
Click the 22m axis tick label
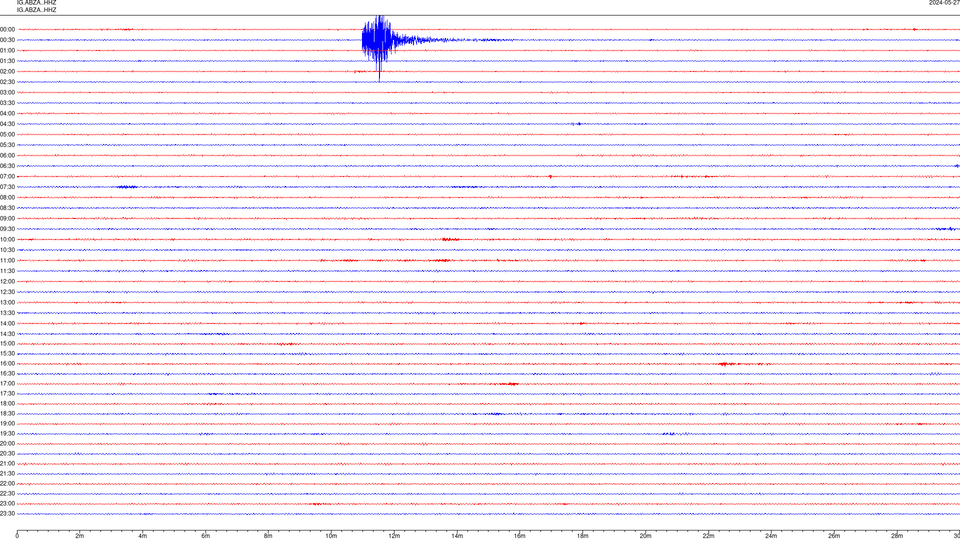coord(708,536)
